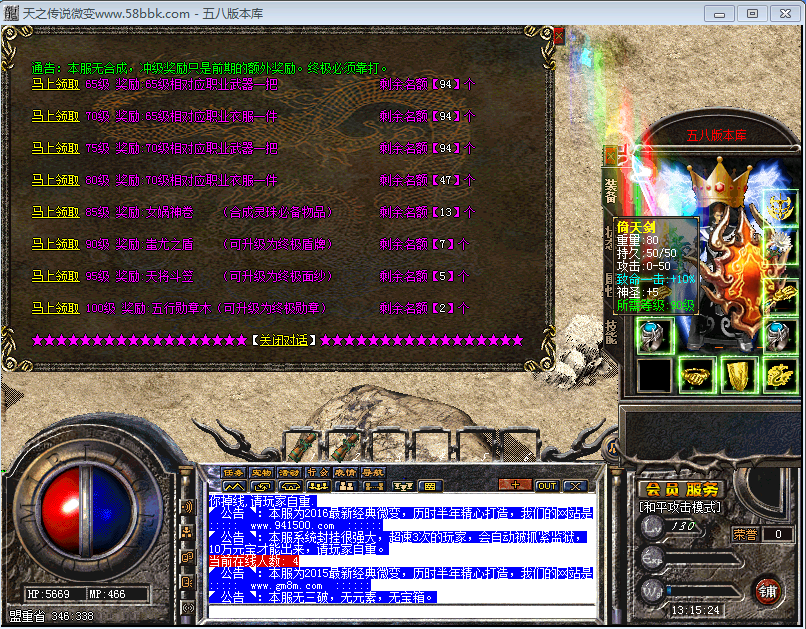Click the keyboard grid chat icon
The height and width of the screenshot is (629, 806).
(x=430, y=486)
